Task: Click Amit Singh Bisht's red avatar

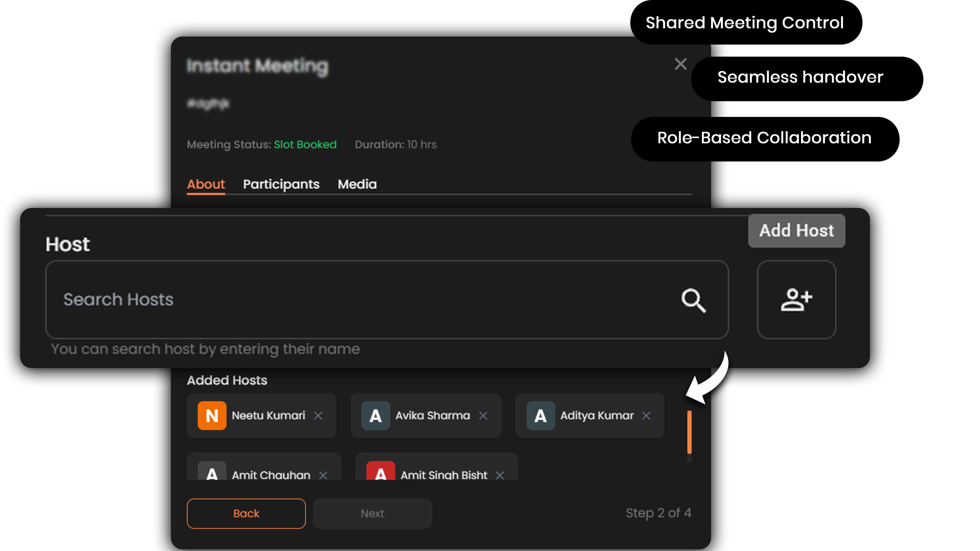Action: click(x=381, y=471)
